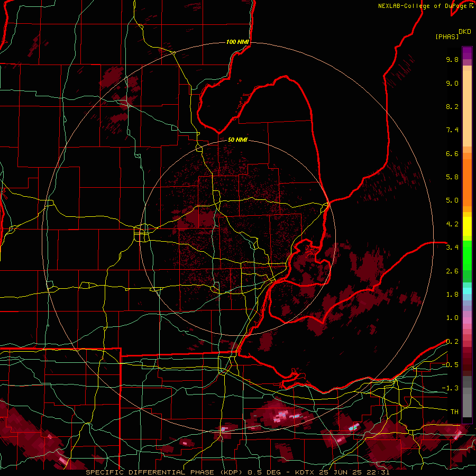Viewport: 476px width, 476px height.
Task: Select the -1.3 scale value
Action: tap(450, 388)
